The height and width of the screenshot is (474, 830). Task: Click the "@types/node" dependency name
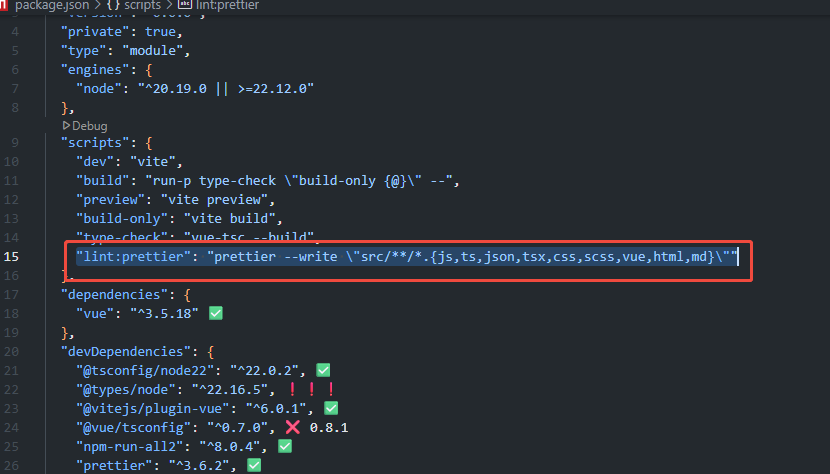tap(126, 390)
